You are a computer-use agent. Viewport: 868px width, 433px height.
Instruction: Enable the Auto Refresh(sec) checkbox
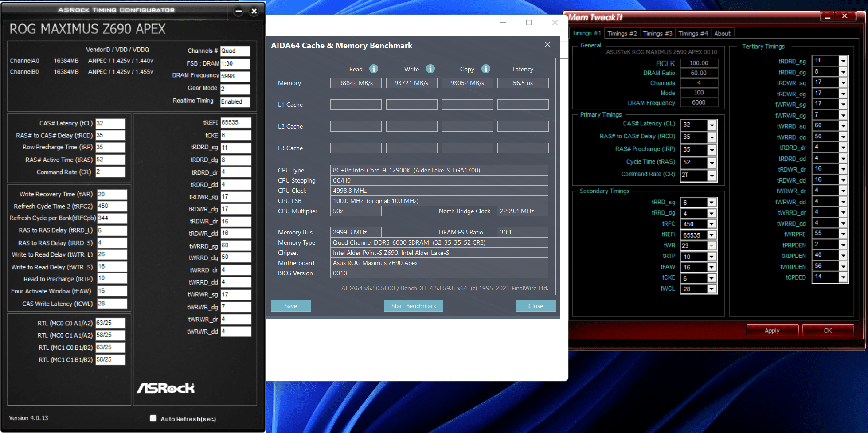click(x=153, y=418)
